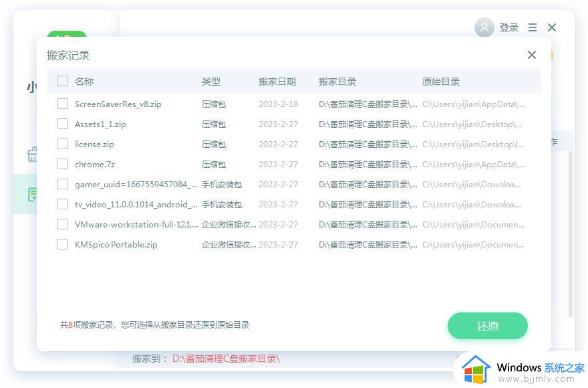Select the license.zip file name
This screenshot has height=388, width=588.
94,144
